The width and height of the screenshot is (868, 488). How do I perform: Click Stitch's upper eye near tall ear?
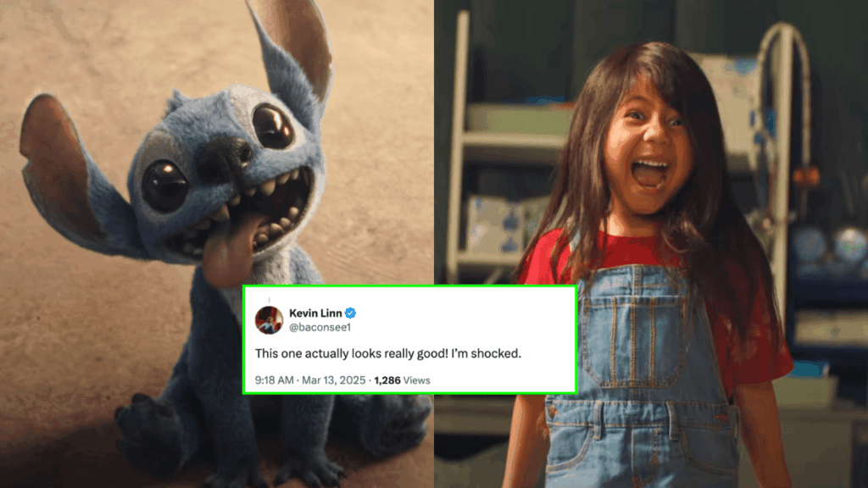272,126
